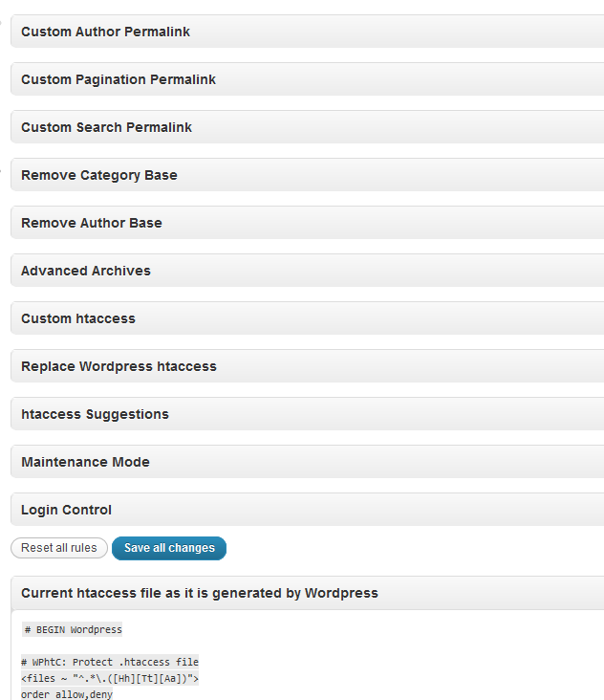Image resolution: width=604 pixels, height=700 pixels.
Task: Click the Reset all rules button
Action: click(x=59, y=548)
